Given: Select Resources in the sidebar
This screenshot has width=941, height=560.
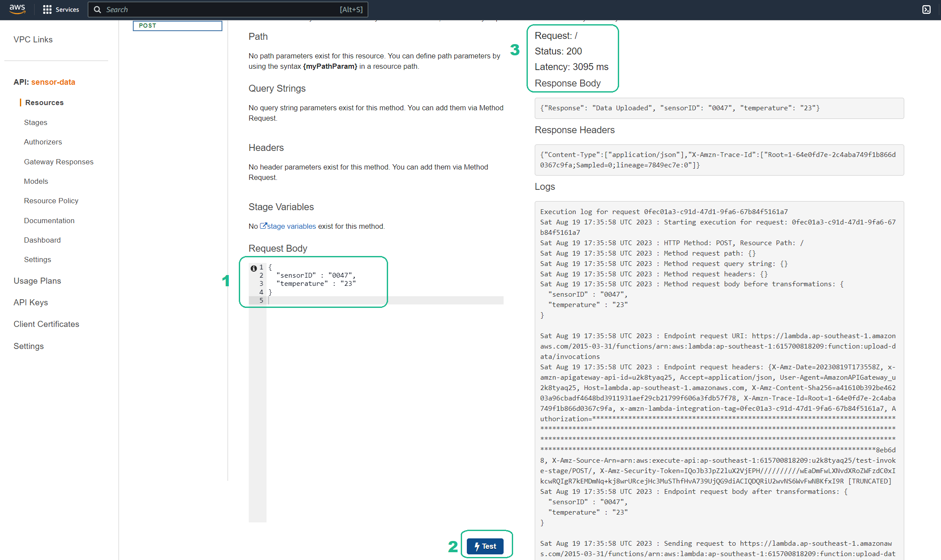Looking at the screenshot, I should point(44,102).
